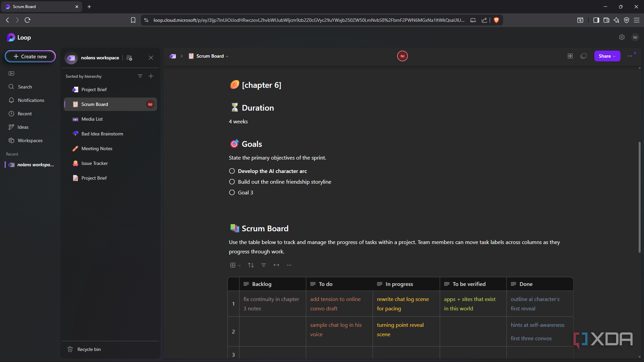This screenshot has width=644, height=362.
Task: Click the browser address bar
Action: 309,20
